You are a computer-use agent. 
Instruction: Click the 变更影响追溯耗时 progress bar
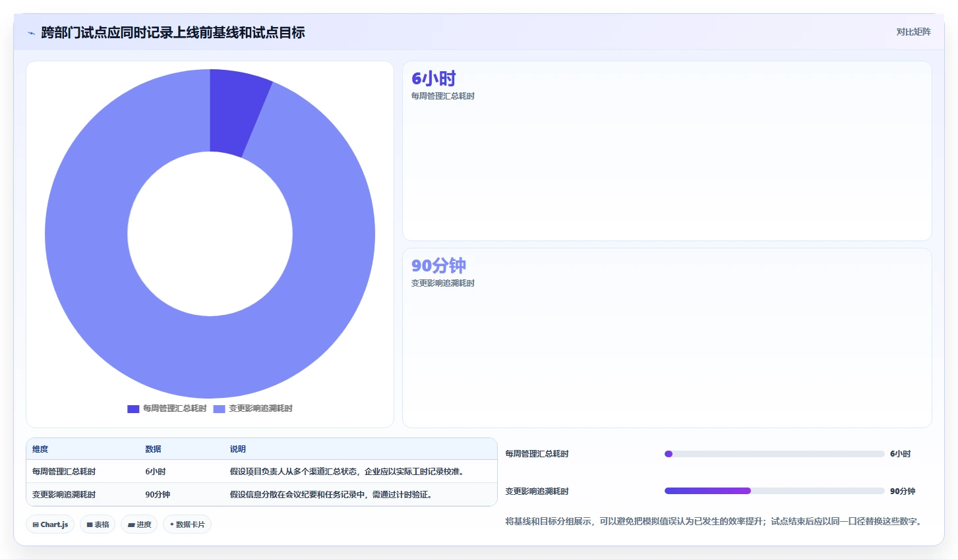pos(774,491)
